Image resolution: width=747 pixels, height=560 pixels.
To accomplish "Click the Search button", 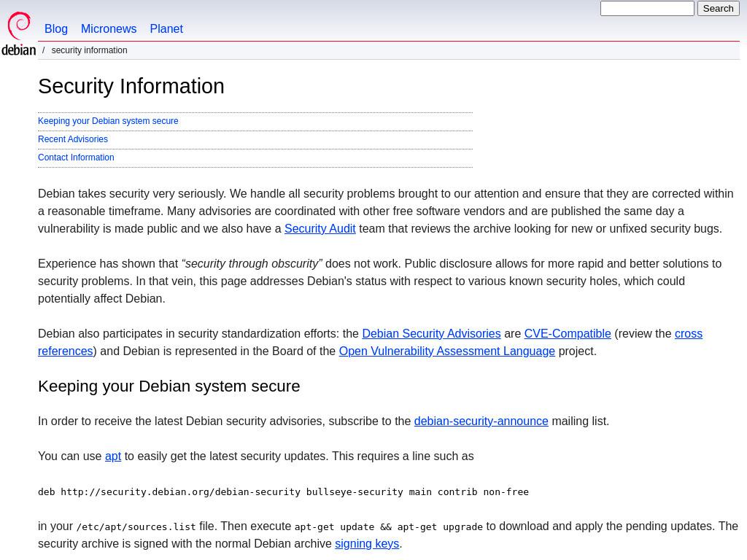I will coord(718,9).
